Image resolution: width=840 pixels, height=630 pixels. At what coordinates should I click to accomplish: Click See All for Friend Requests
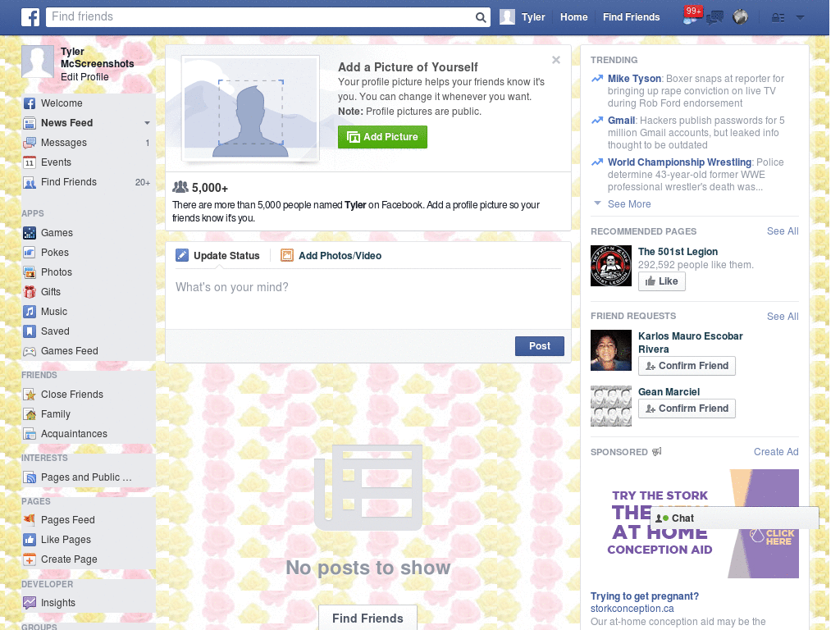[782, 317]
